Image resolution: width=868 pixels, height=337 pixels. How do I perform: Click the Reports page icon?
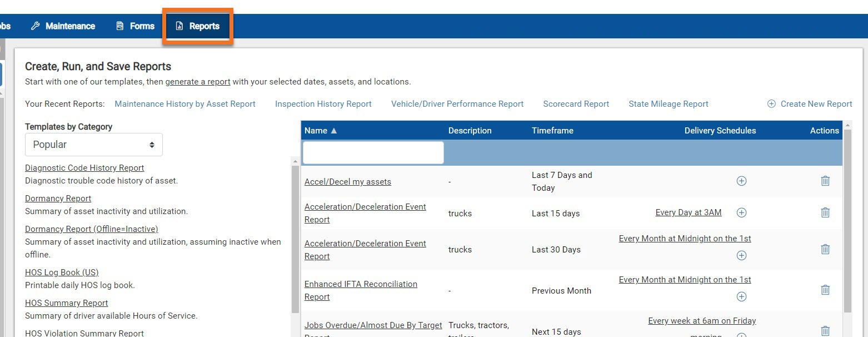point(179,26)
